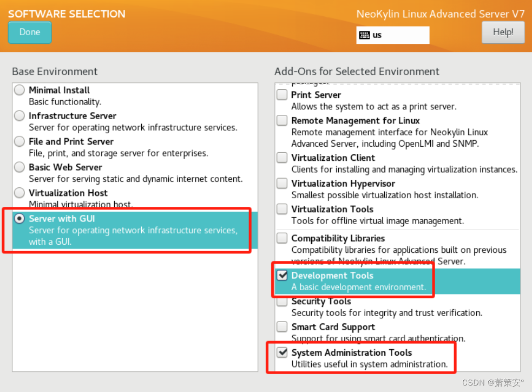This screenshot has height=392, width=532.
Task: Click 'Server for serving static' description text
Action: [136, 179]
